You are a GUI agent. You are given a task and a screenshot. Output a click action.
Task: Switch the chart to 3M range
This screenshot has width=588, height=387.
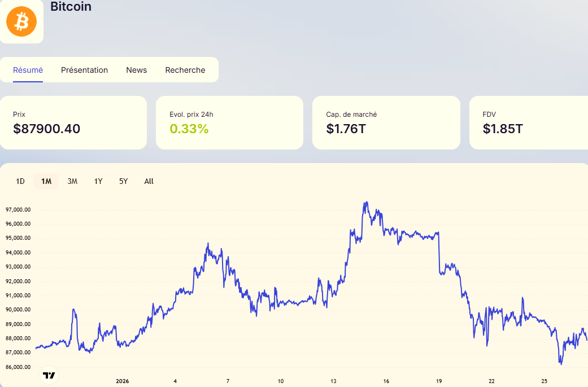tap(72, 181)
